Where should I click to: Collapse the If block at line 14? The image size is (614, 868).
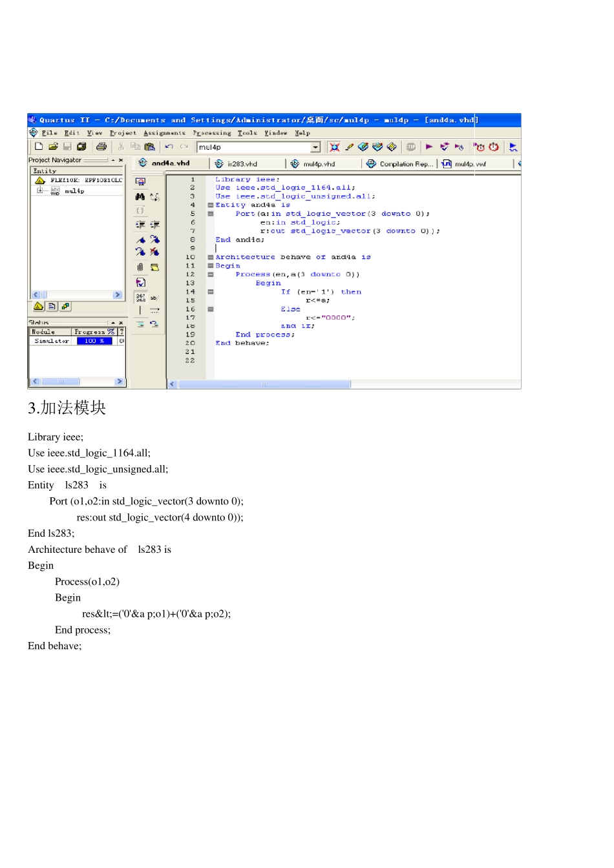(x=210, y=292)
